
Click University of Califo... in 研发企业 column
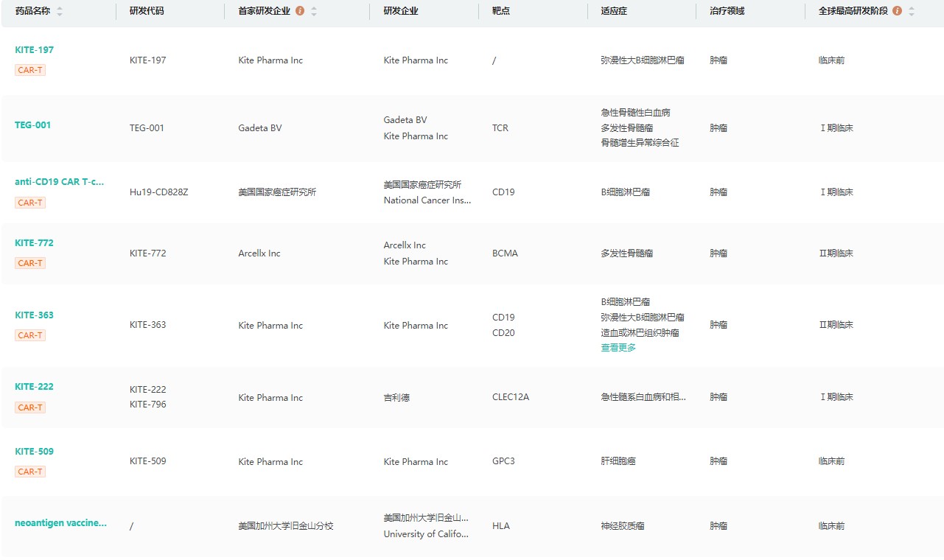pyautogui.click(x=426, y=534)
